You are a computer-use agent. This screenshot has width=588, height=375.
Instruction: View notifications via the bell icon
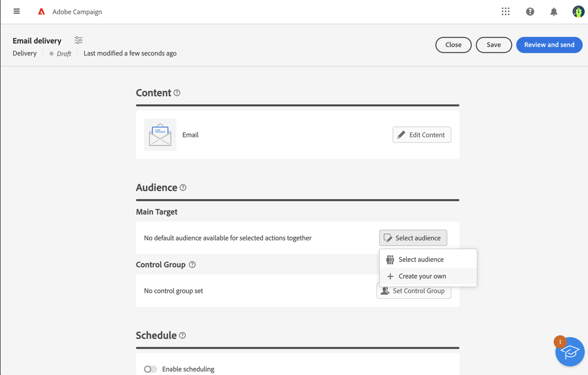tap(554, 11)
